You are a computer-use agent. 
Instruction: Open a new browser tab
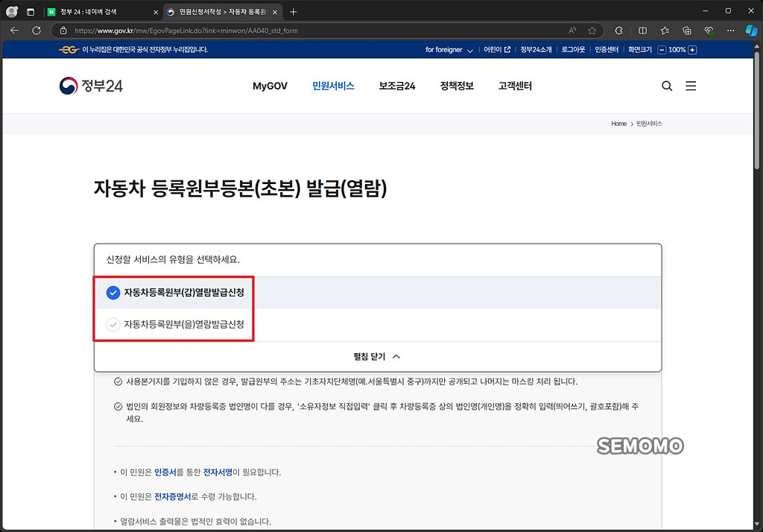click(x=294, y=12)
